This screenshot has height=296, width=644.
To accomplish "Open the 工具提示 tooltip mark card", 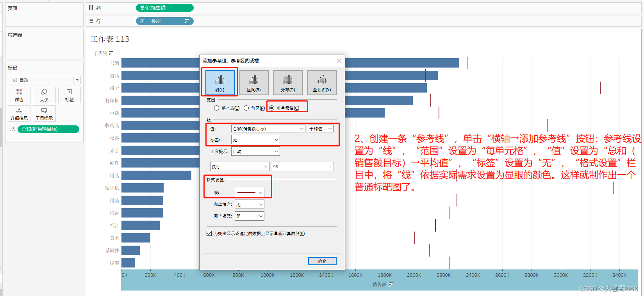I will click(x=44, y=114).
